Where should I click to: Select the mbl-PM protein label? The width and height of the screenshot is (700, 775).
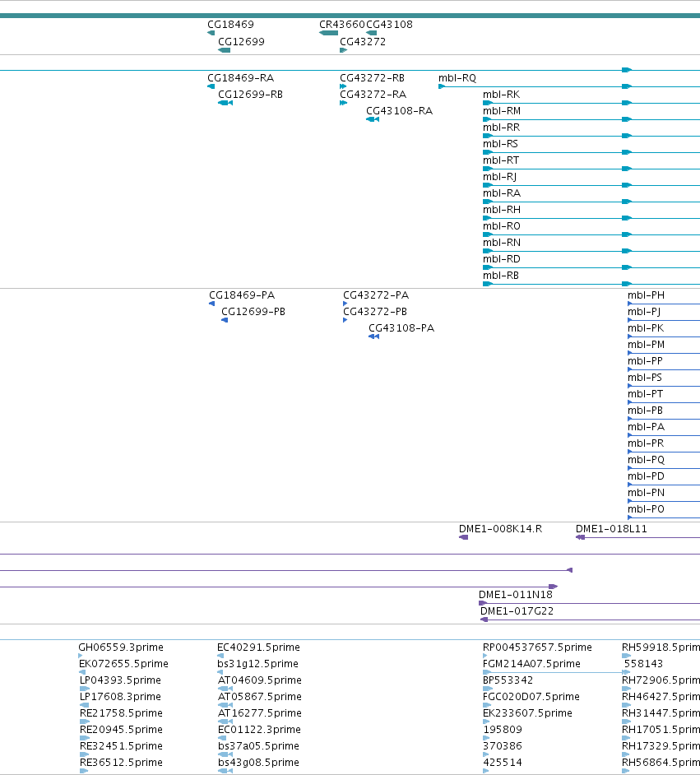(647, 345)
